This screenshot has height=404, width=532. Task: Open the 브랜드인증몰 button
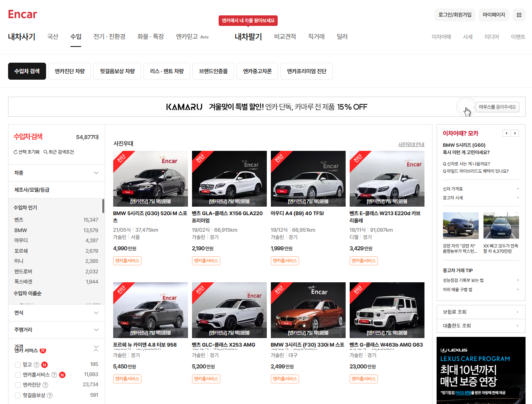click(213, 71)
